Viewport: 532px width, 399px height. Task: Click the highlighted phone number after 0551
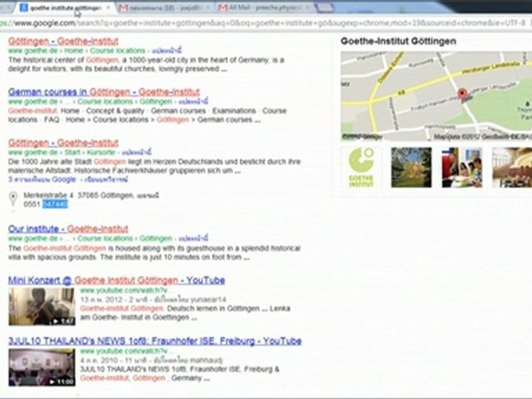[55, 204]
